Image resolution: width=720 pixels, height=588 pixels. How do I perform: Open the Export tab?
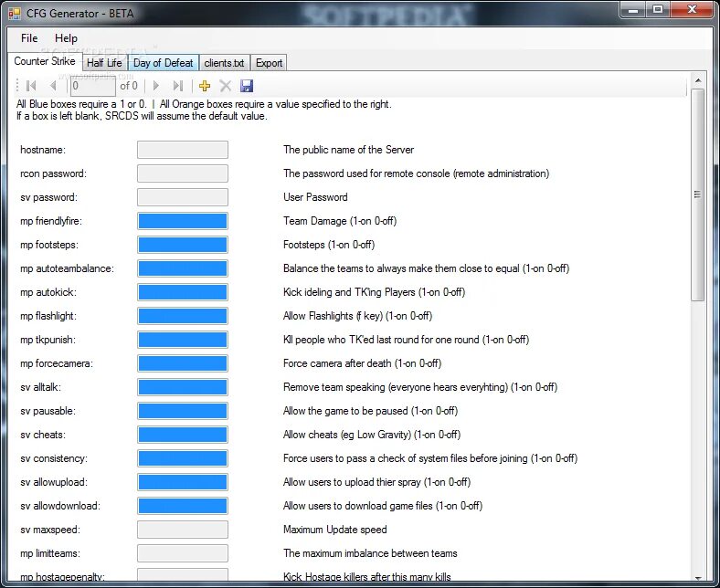[x=269, y=63]
